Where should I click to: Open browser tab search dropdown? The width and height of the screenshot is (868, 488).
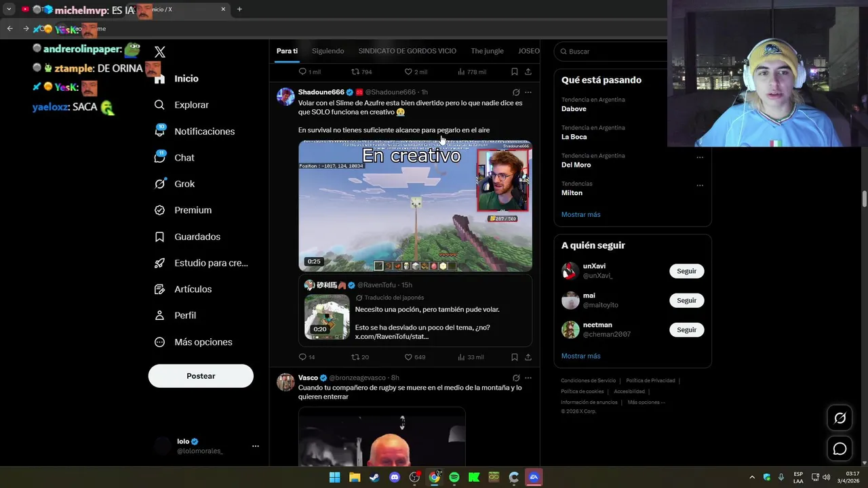(9, 9)
